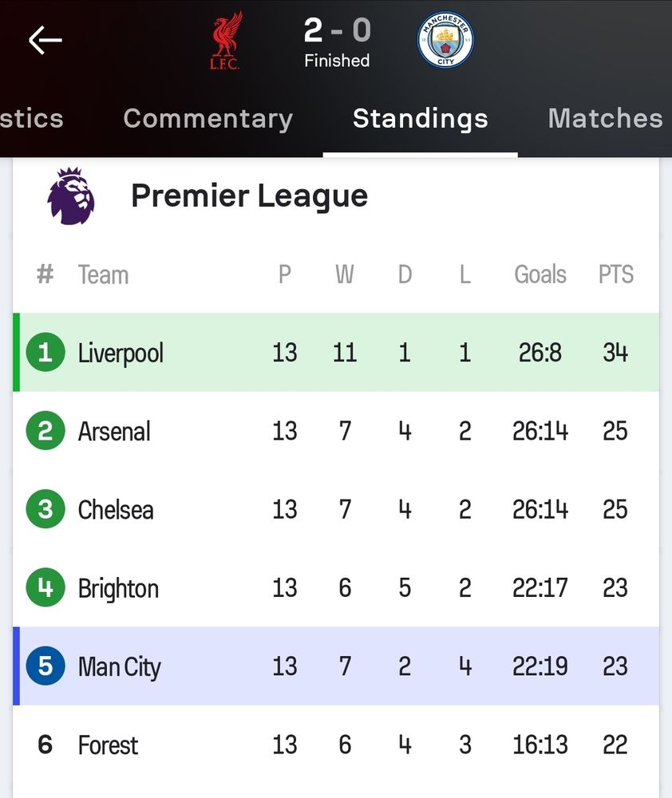The height and width of the screenshot is (798, 672).
Task: Open Forest team row
Action: point(336,745)
